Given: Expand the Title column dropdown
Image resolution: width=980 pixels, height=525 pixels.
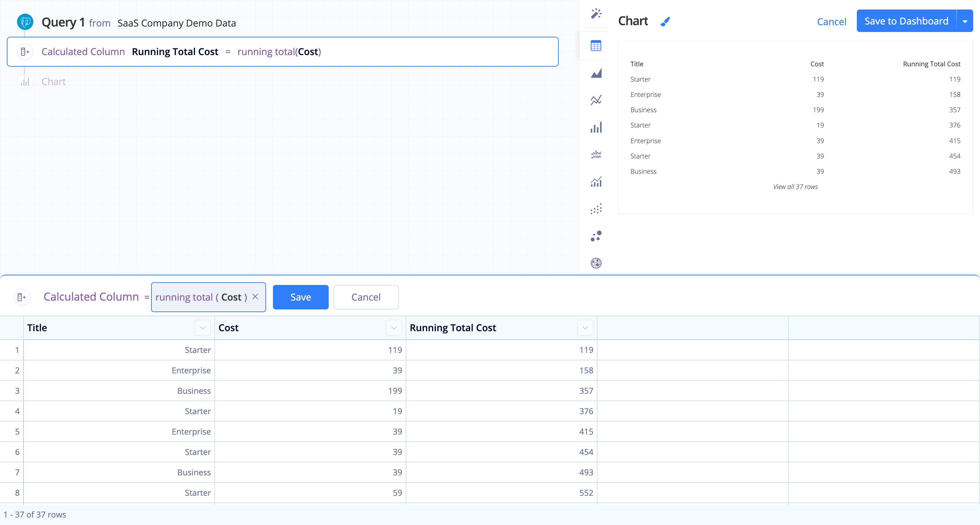Looking at the screenshot, I should point(203,327).
